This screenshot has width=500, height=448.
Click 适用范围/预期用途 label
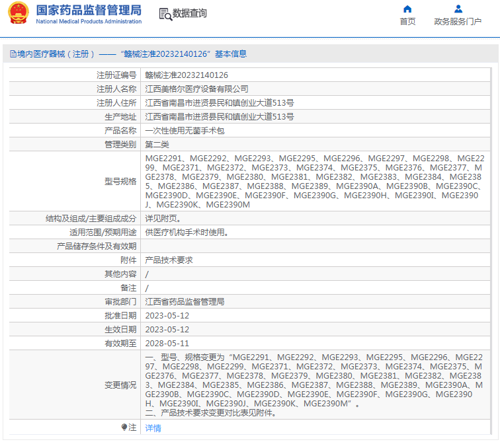click(103, 233)
